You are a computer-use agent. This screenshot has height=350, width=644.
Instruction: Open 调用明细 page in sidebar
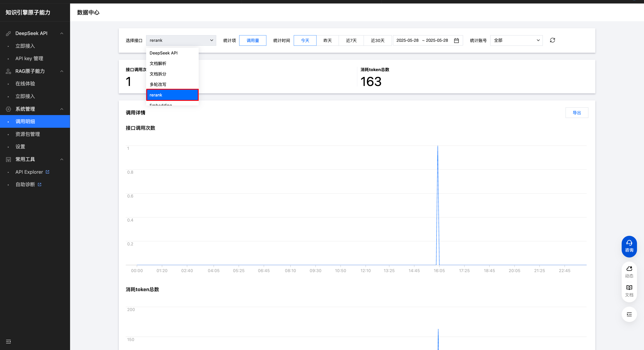click(x=35, y=121)
